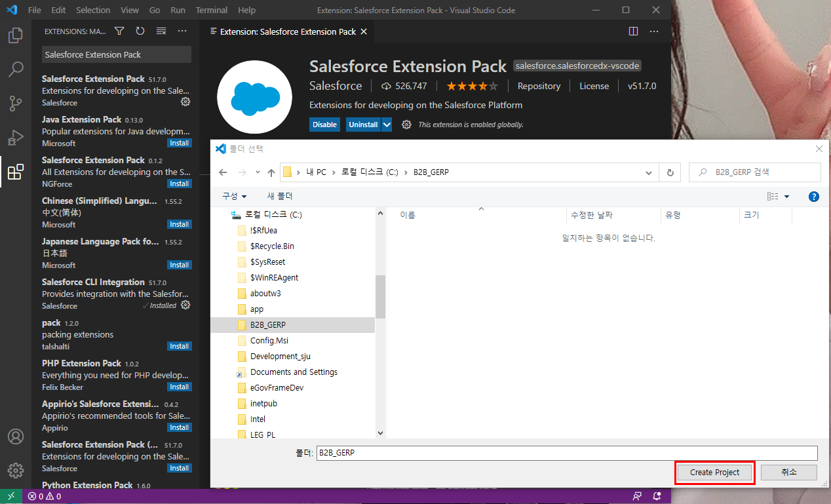Clear extensions search results icon
The width and height of the screenshot is (831, 504).
[161, 31]
